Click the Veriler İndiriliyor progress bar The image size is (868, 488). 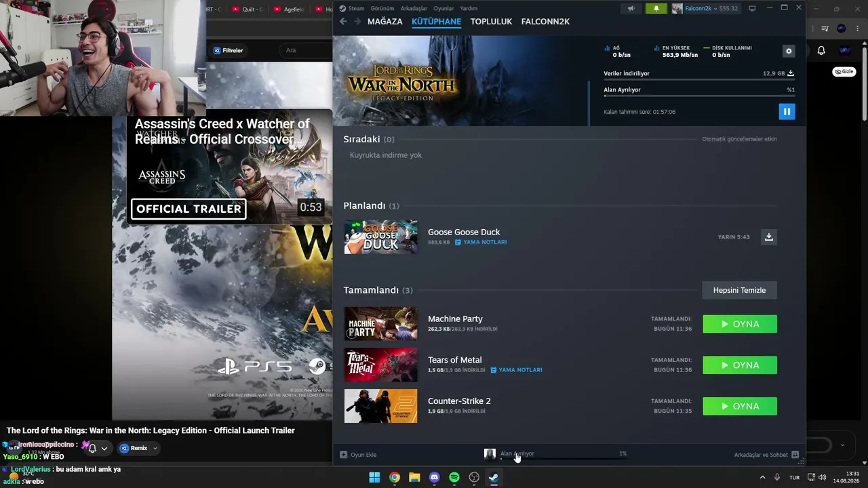(x=699, y=79)
